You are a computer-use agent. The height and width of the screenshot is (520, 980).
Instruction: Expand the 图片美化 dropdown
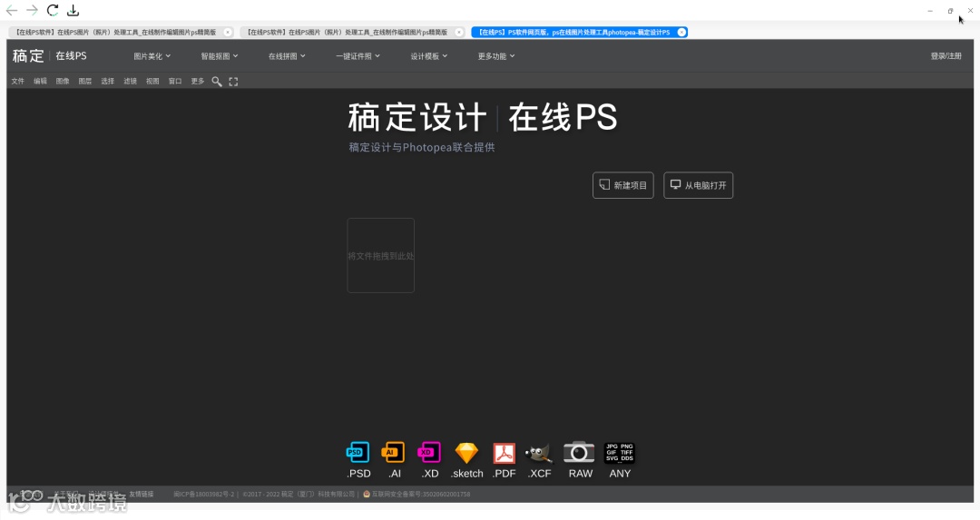coord(152,56)
